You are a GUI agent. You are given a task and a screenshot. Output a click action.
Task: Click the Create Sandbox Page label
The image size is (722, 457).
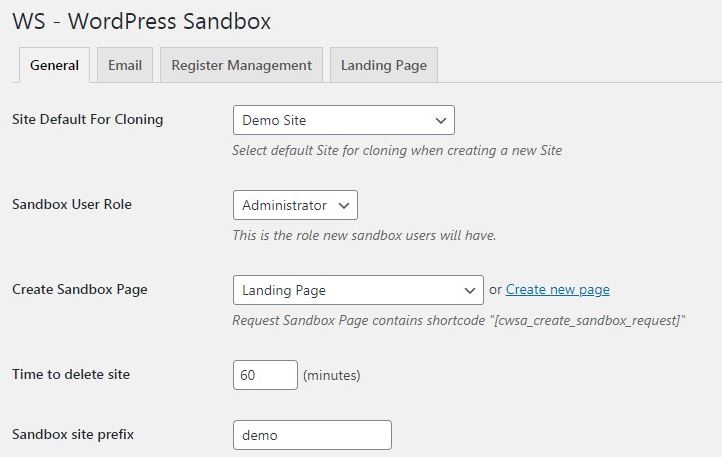tap(80, 289)
